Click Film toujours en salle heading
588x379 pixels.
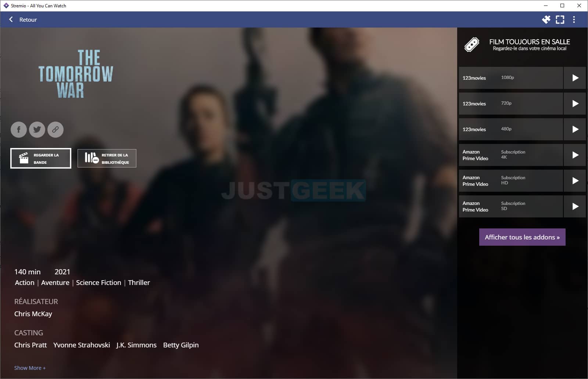[530, 41]
